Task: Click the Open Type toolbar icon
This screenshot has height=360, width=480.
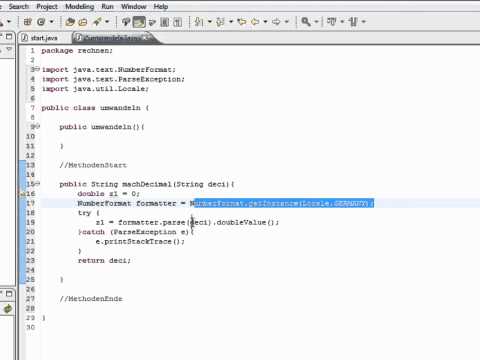Action: [x=70, y=22]
